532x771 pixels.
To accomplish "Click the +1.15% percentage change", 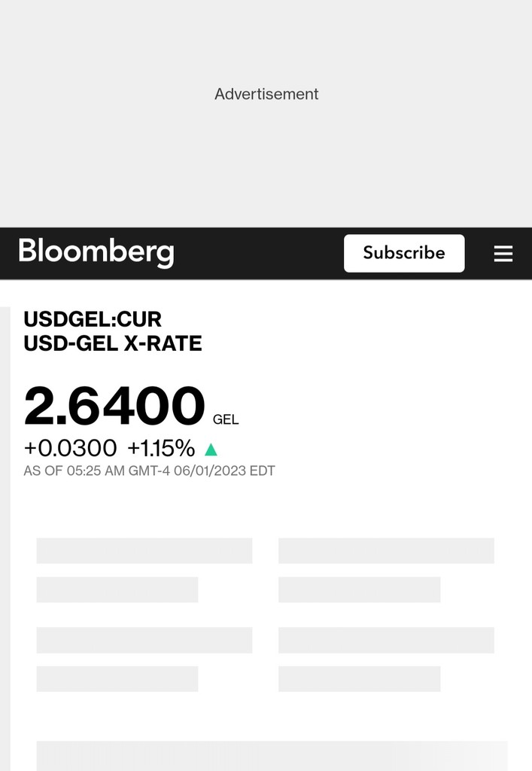I will [x=161, y=449].
